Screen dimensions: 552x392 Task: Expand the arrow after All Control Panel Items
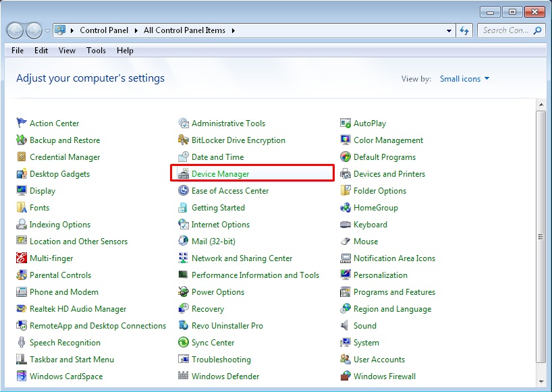[233, 30]
